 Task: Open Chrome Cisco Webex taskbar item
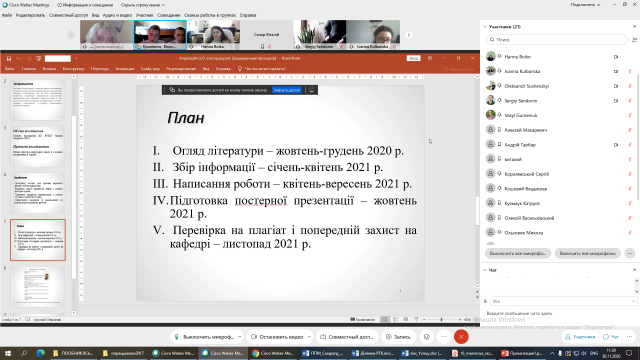(x=273, y=353)
